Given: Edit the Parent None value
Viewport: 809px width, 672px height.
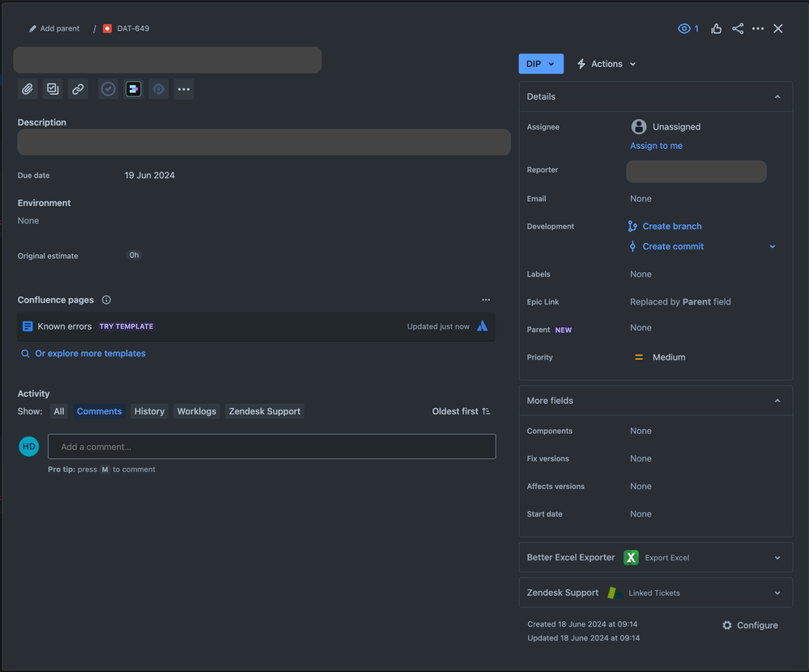Looking at the screenshot, I should 641,328.
